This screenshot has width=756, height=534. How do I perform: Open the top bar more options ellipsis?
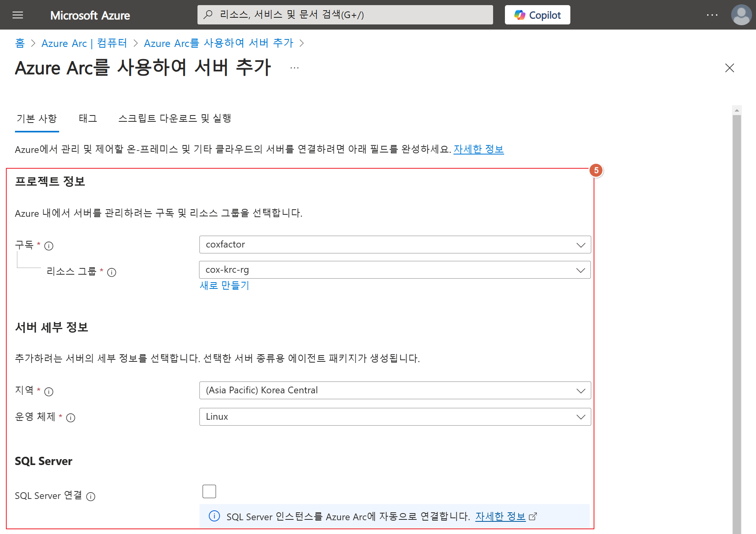pos(712,15)
